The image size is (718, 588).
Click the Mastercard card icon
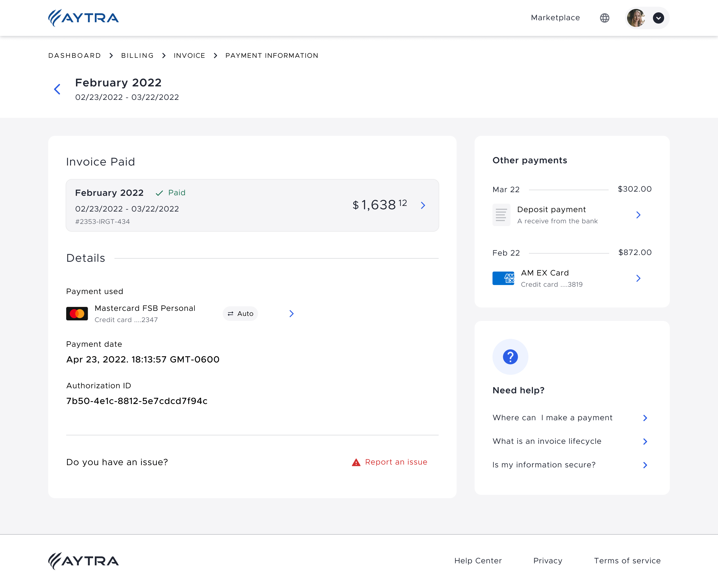point(77,314)
